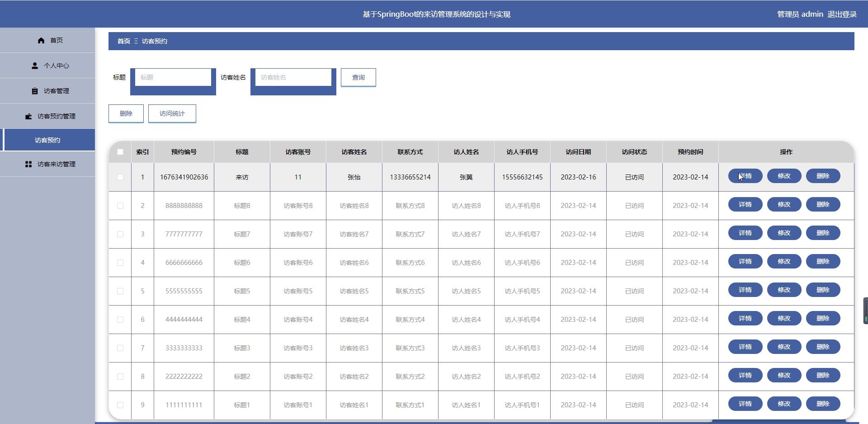Viewport: 868px width, 424px height.
Task: View 详情 for row 来访
Action: (745, 176)
